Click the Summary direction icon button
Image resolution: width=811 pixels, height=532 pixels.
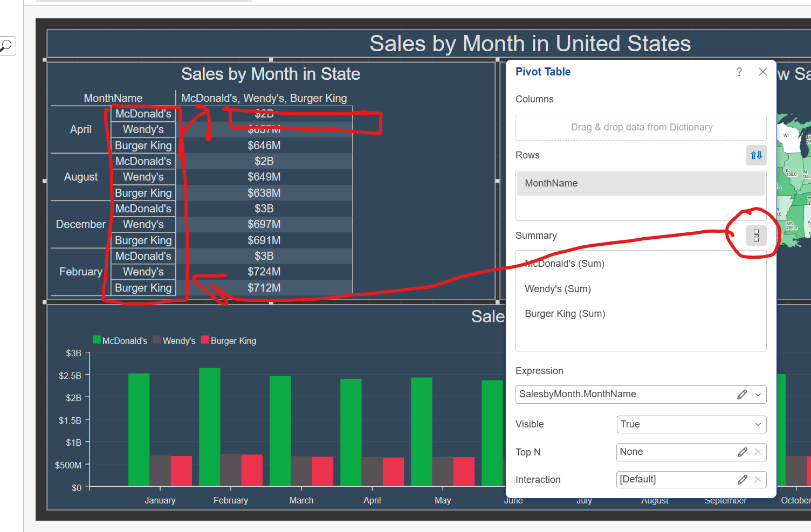pos(756,236)
